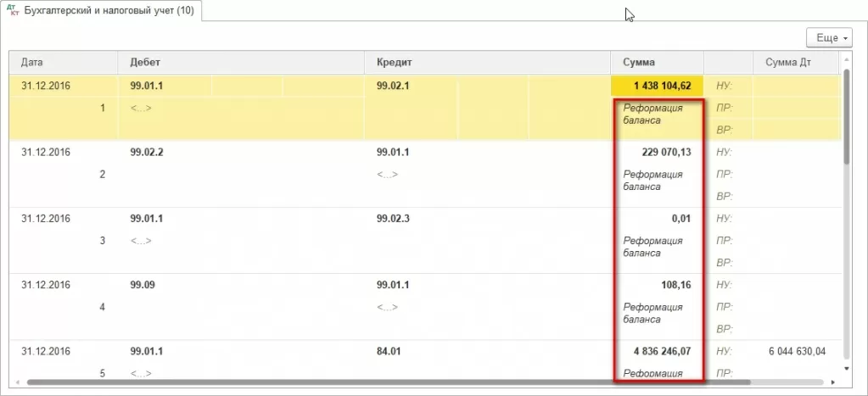Screen dimensions: 868x396
Task: Select the amount cell 1 438 104,62
Action: pyautogui.click(x=657, y=86)
